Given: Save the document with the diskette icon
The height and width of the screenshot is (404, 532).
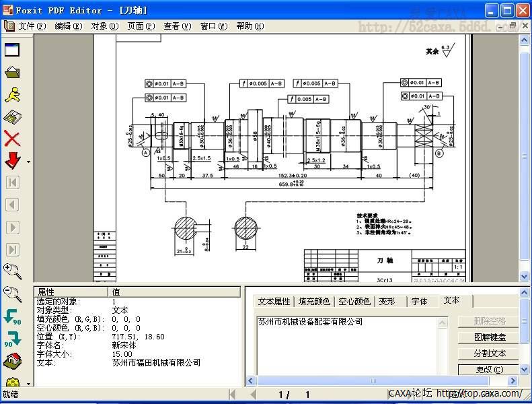Looking at the screenshot, I should point(12,117).
